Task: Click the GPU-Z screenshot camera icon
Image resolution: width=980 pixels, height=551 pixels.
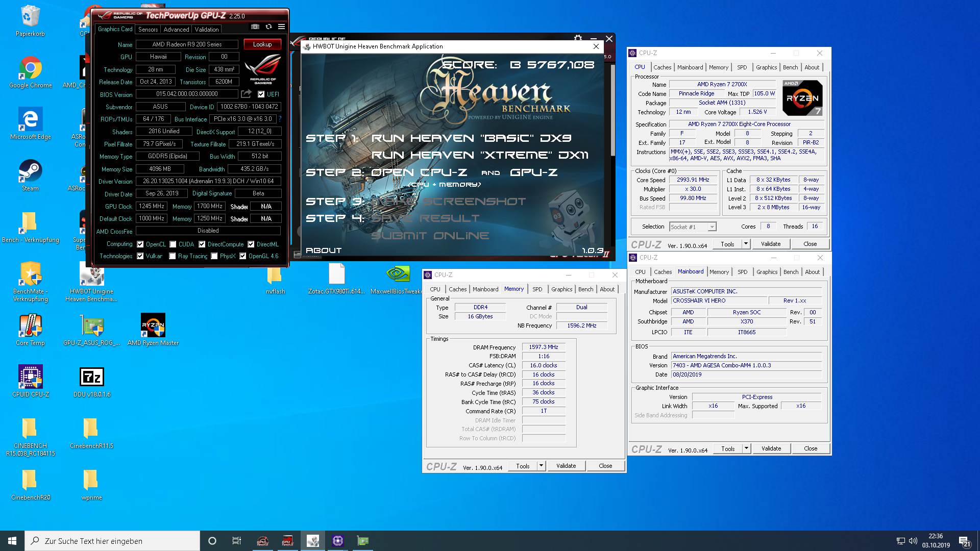Action: (255, 27)
